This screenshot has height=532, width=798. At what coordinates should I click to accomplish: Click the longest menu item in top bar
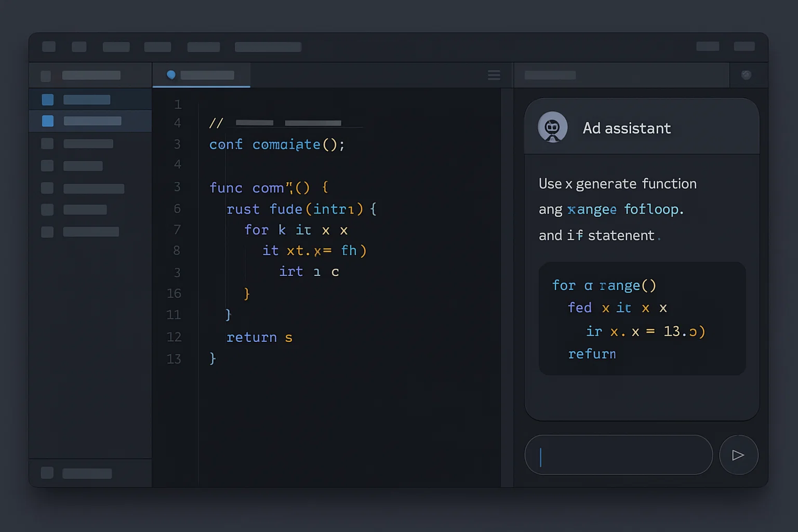coord(268,47)
